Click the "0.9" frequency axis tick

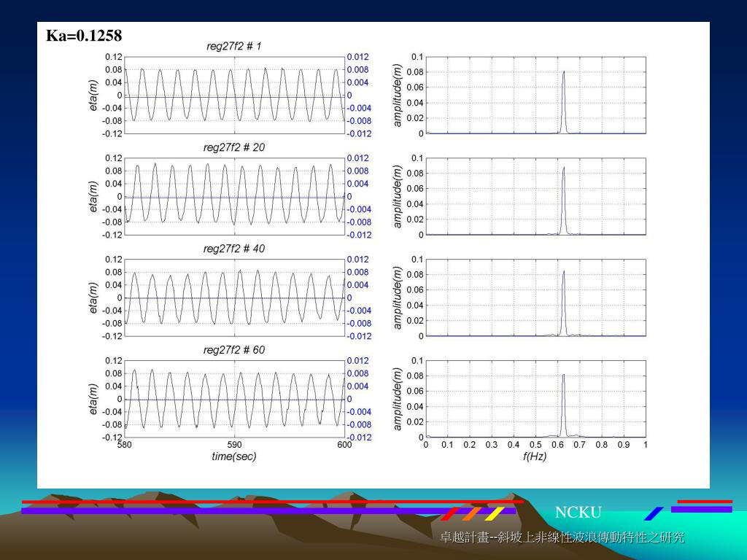tap(623, 444)
